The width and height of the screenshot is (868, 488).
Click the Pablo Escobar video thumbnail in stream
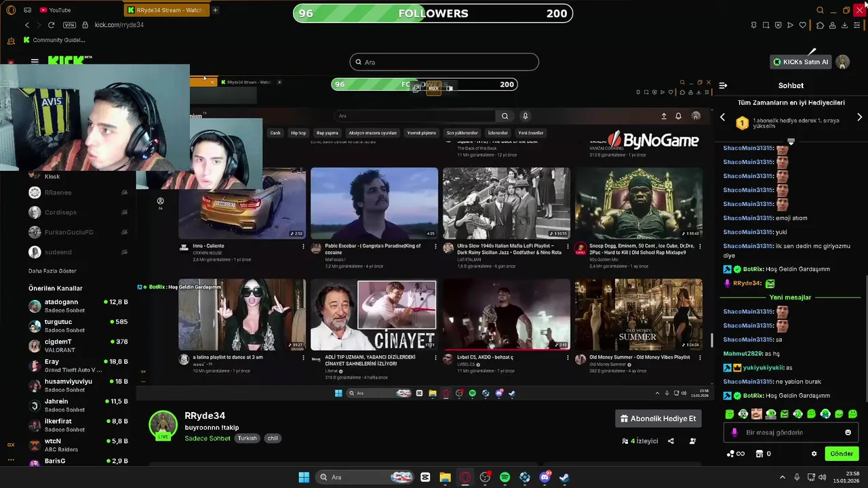(374, 203)
